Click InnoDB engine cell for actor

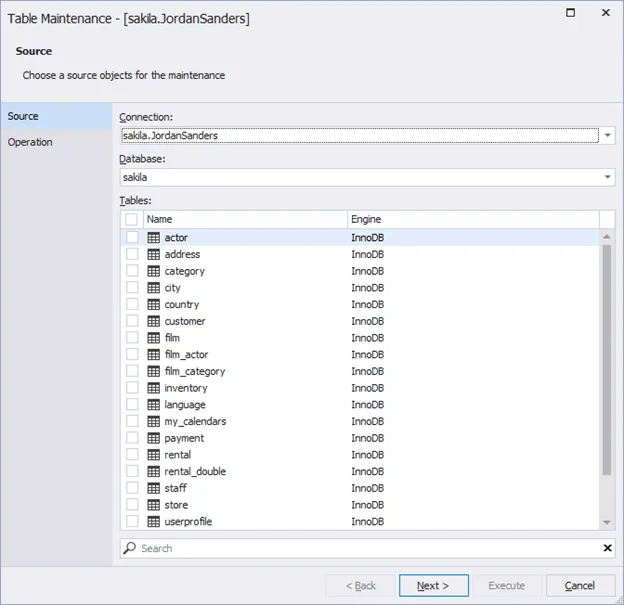[x=367, y=238]
